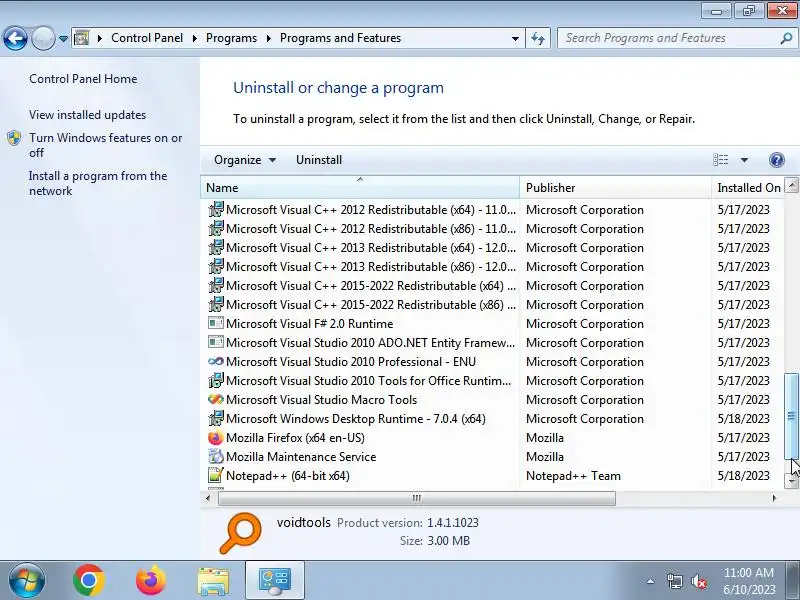Select Visual C++ 2013 Redistributable (x86) icon
This screenshot has width=800, height=600.
(216, 266)
